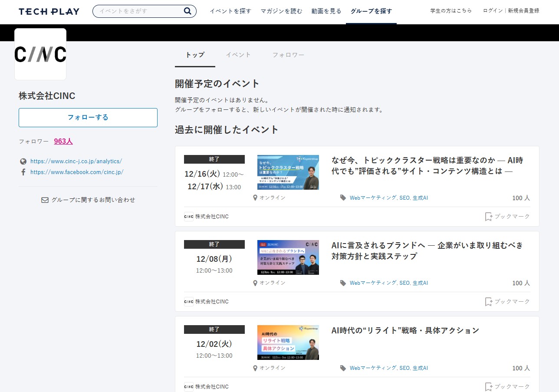This screenshot has height=392, width=559.
Task: Click the search magnifier icon
Action: click(x=187, y=11)
